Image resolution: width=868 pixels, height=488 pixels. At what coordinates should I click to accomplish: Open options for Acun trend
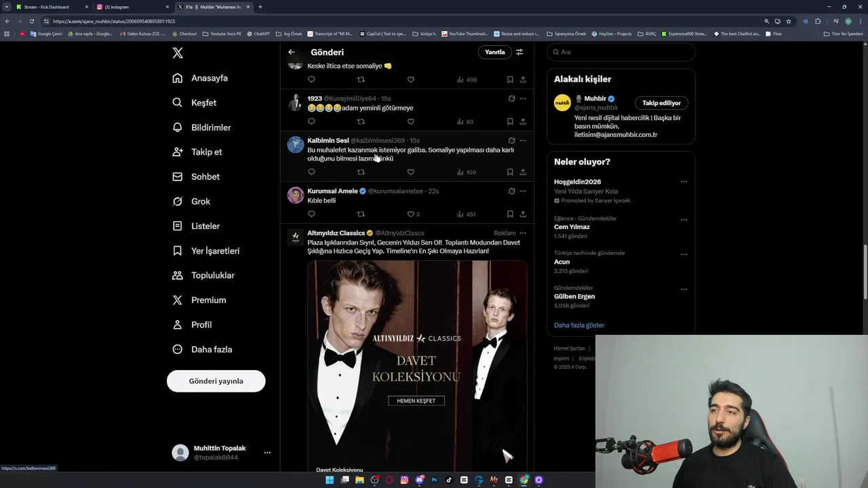pyautogui.click(x=684, y=254)
